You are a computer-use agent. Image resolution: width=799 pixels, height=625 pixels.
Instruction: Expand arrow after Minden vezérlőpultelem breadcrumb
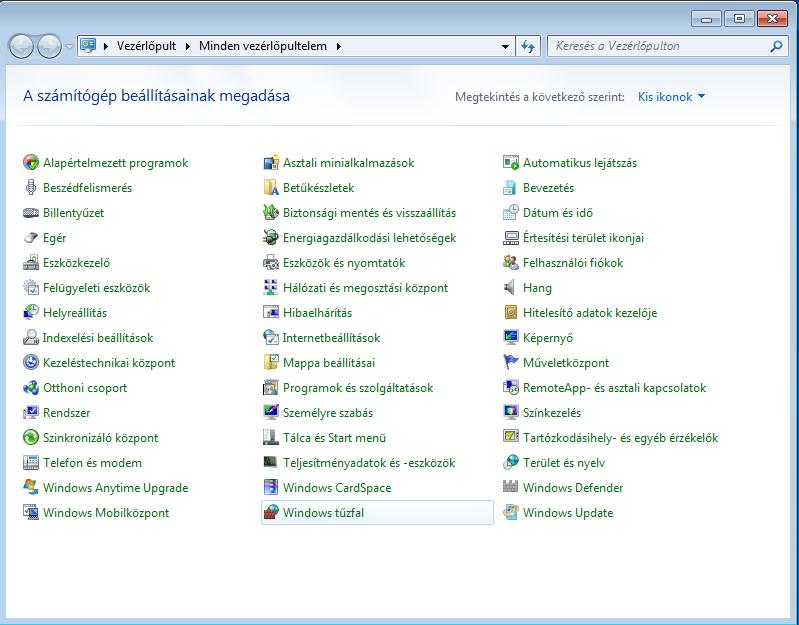338,46
